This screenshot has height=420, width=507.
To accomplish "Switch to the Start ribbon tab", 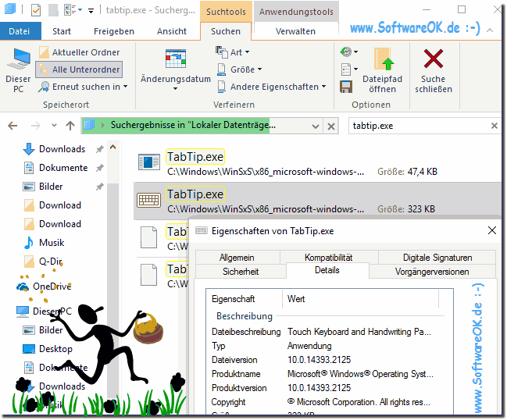I will click(62, 31).
